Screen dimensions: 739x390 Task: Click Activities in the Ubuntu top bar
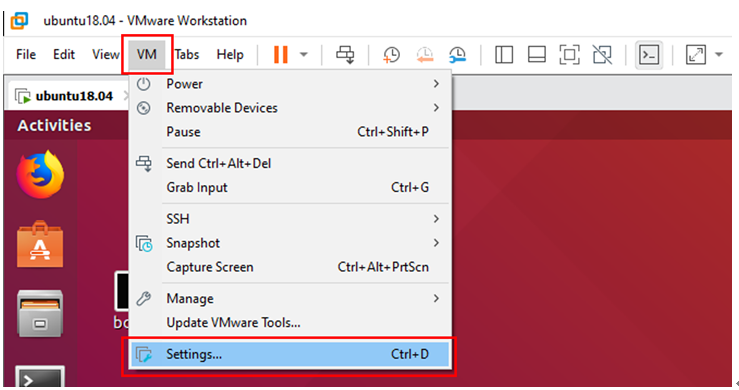tap(54, 125)
